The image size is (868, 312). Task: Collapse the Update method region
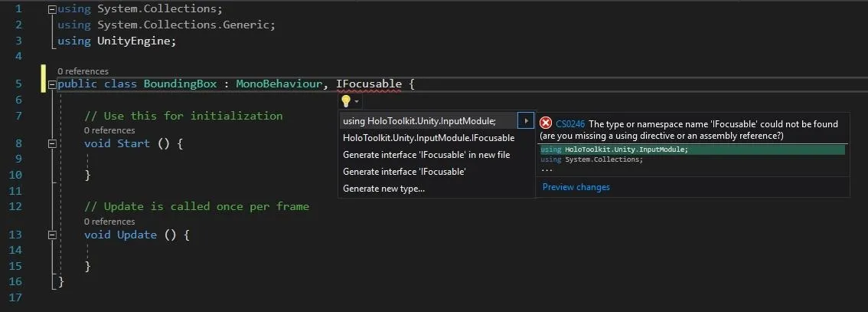pyautogui.click(x=52, y=235)
